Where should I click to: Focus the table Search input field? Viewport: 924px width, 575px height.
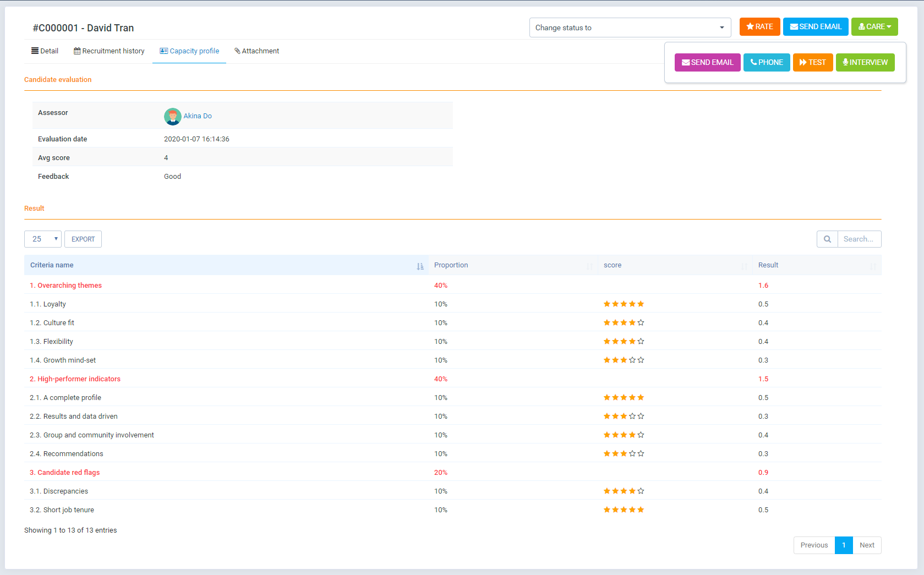859,239
